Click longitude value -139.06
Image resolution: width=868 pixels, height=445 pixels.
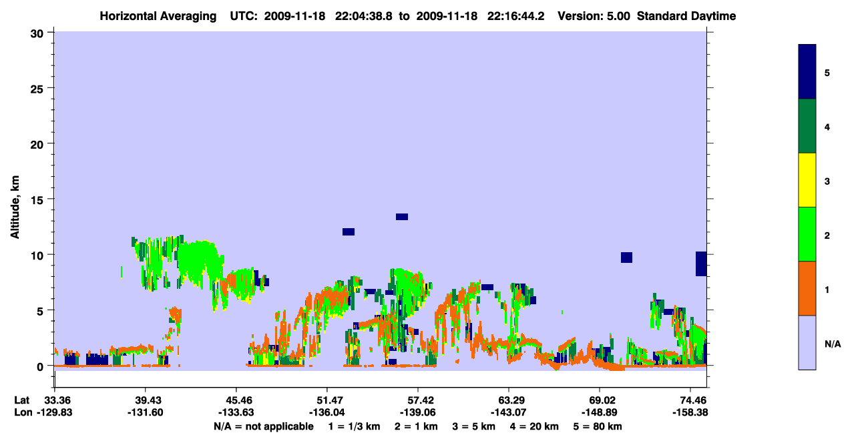pyautogui.click(x=418, y=412)
